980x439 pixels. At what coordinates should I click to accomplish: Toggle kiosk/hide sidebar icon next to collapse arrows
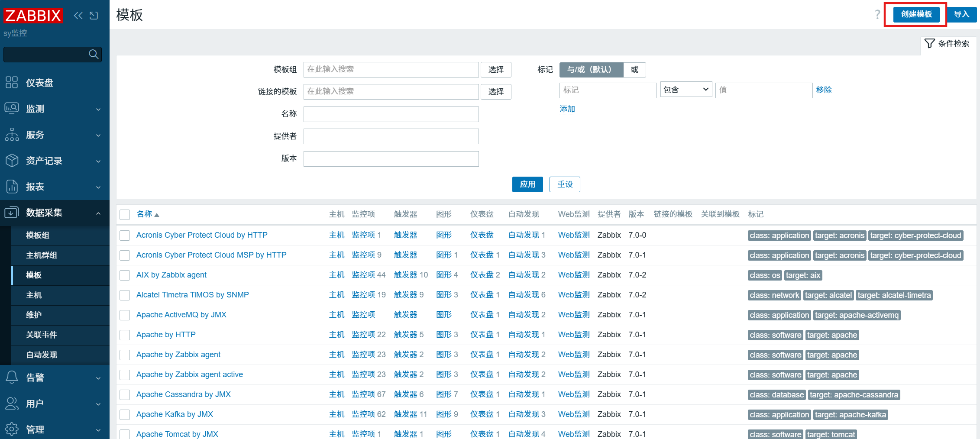pos(94,16)
